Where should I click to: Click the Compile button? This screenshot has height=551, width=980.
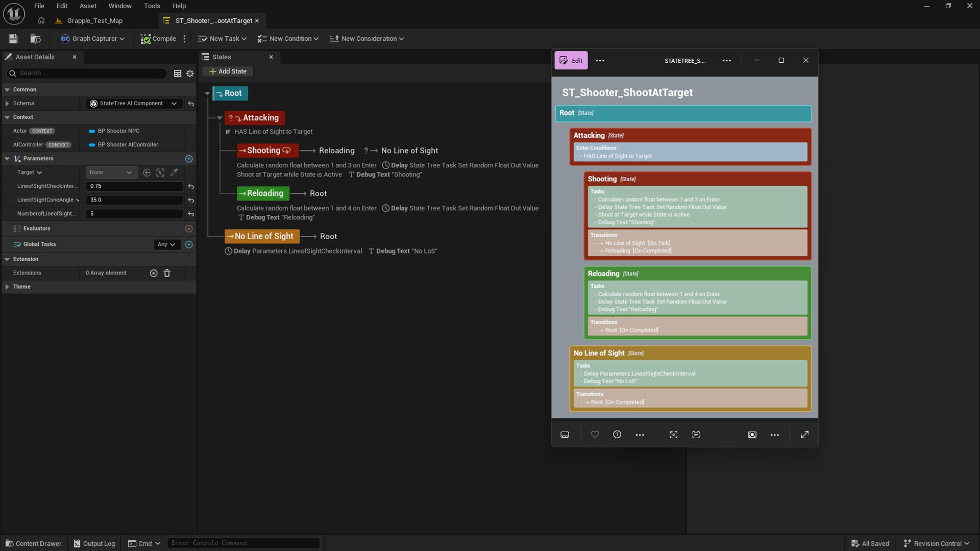[159, 39]
